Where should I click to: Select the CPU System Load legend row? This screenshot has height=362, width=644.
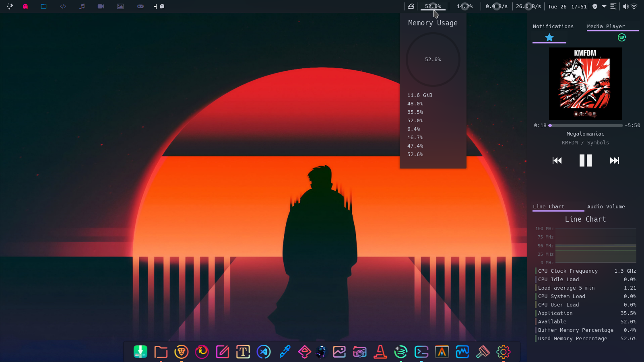[x=586, y=296]
